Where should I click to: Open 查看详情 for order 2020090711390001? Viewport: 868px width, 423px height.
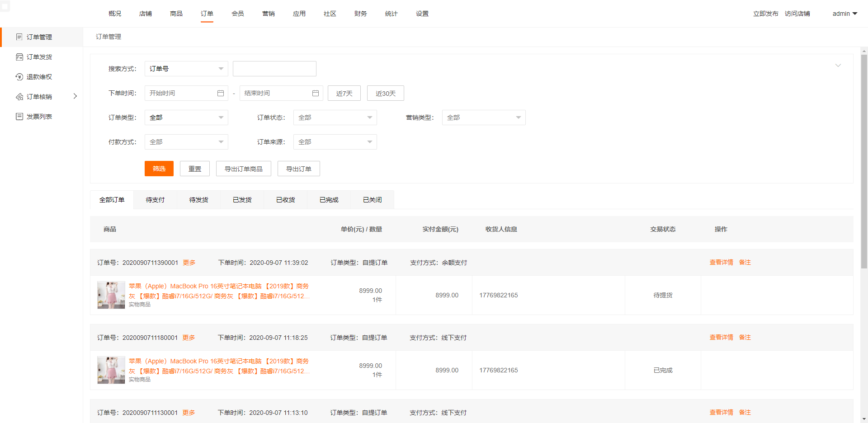721,262
